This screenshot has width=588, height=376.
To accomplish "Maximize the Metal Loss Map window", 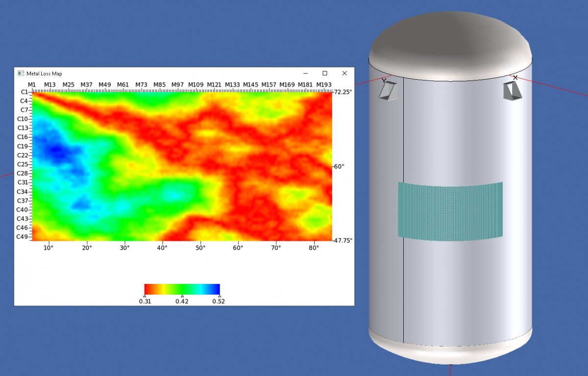I will pyautogui.click(x=324, y=73).
